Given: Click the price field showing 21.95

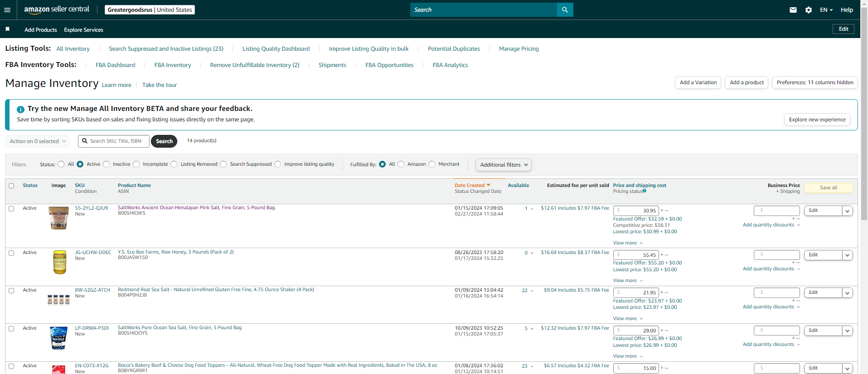Looking at the screenshot, I should (x=636, y=293).
